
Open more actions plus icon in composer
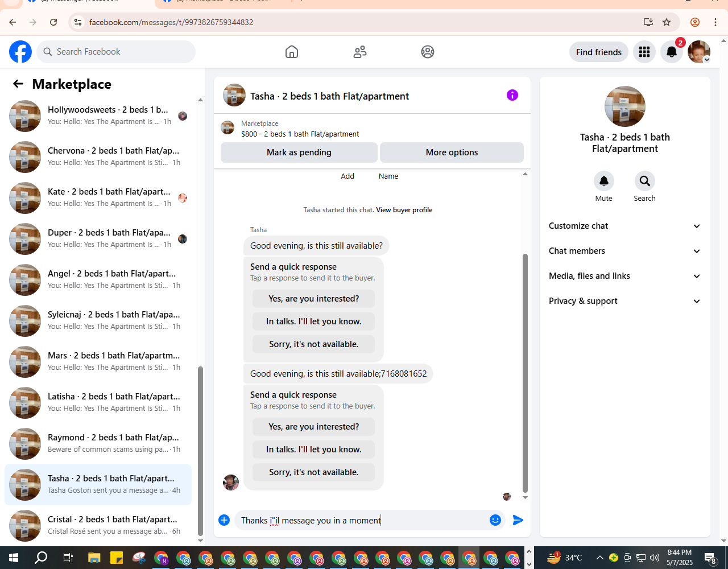[224, 520]
